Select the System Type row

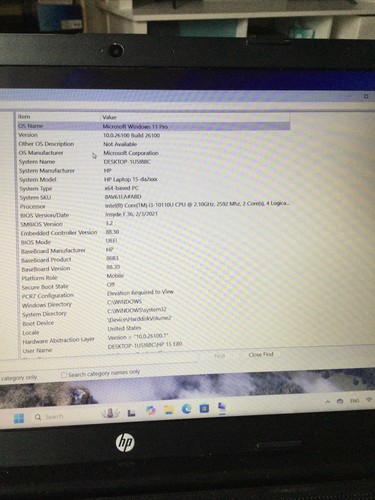click(36, 189)
